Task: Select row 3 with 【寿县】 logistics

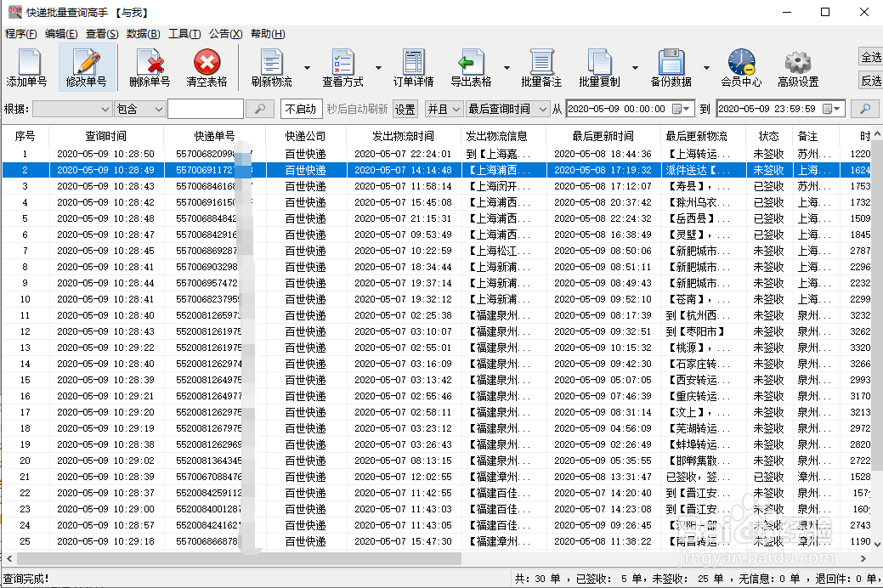Action: coord(437,186)
